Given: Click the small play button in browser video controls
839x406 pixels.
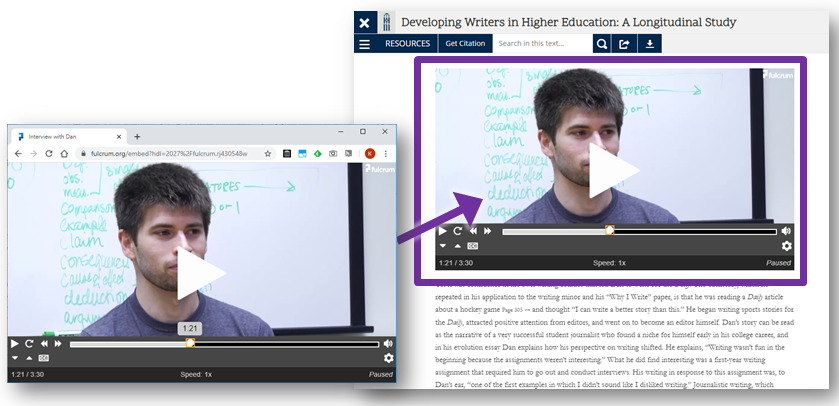Looking at the screenshot, I should [15, 343].
